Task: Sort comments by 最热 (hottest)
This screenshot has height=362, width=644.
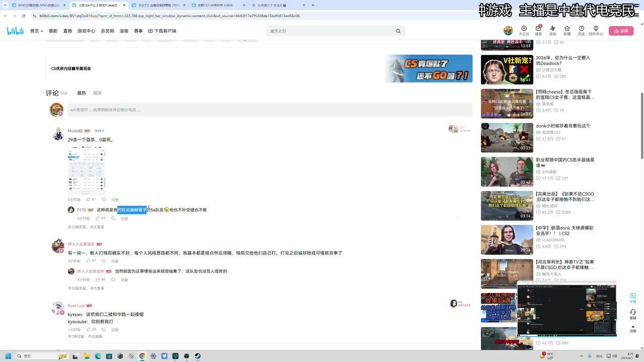Action: pyautogui.click(x=82, y=93)
